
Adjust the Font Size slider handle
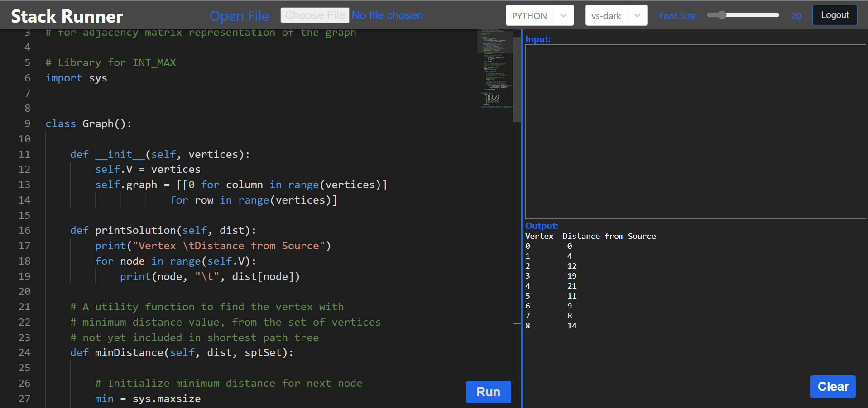click(722, 15)
